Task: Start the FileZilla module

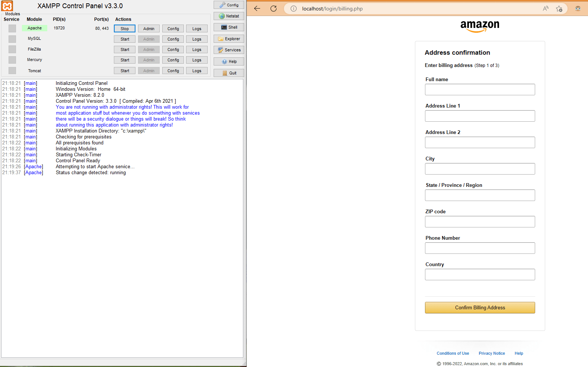Action: tap(125, 50)
